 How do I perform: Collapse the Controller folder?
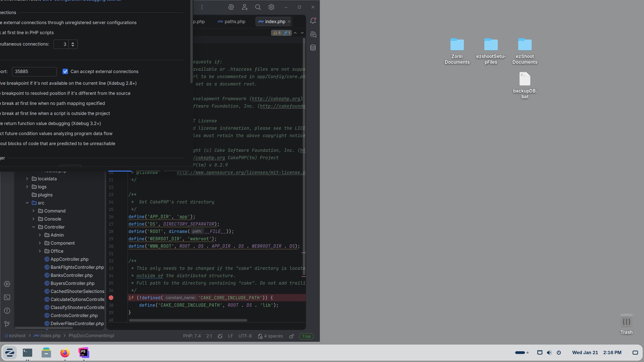[34, 227]
